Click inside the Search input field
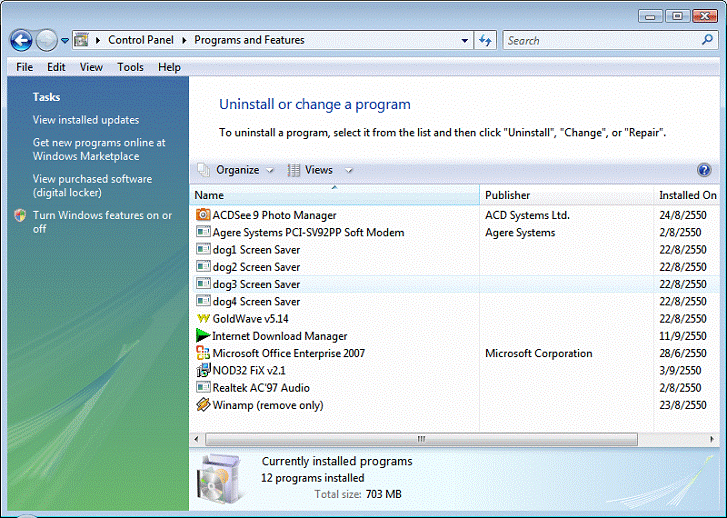The height and width of the screenshot is (518, 727). (602, 40)
